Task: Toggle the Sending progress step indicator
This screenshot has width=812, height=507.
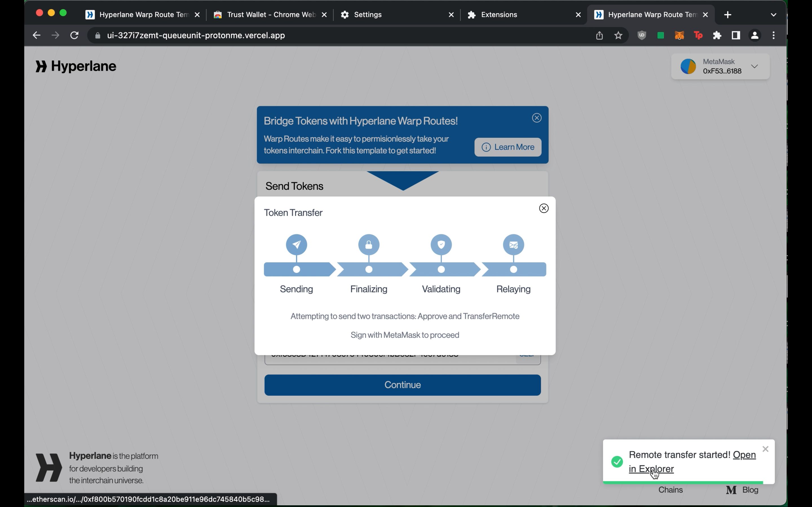Action: point(296,244)
